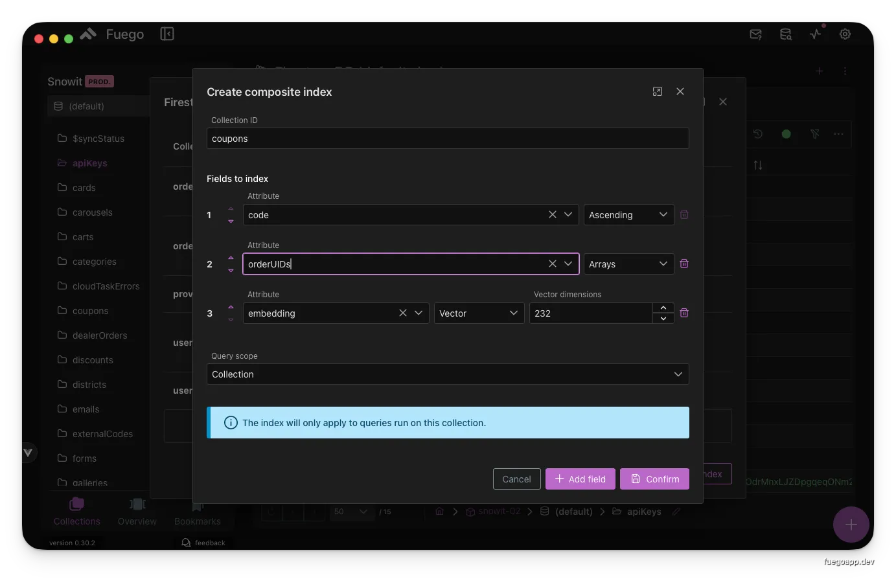Toggle the sidebar panel icon next to Fuego
Viewport: 896px width, 588px height.
[x=167, y=34]
